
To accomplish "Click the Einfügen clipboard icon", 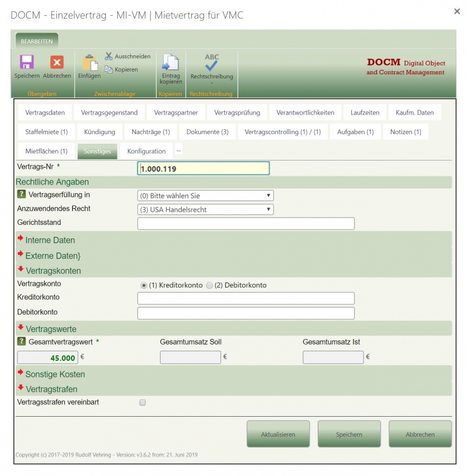I will (89, 63).
